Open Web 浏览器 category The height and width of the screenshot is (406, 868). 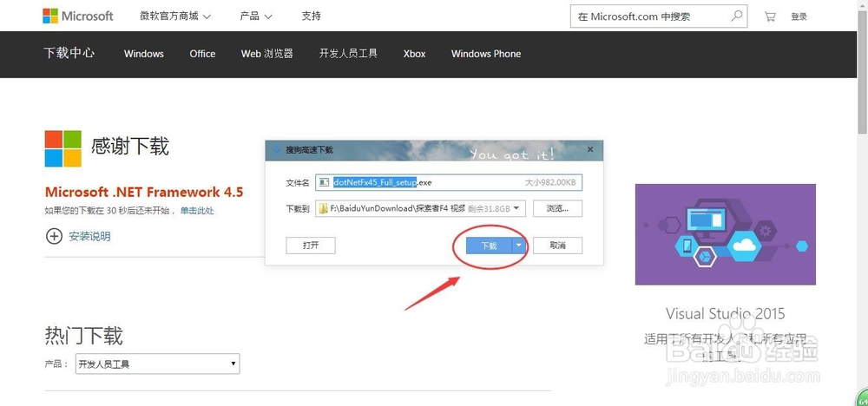(x=266, y=54)
